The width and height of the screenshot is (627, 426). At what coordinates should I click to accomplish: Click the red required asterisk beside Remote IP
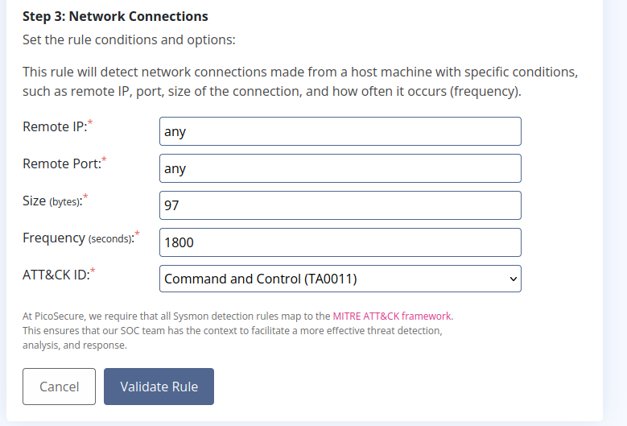(x=90, y=122)
